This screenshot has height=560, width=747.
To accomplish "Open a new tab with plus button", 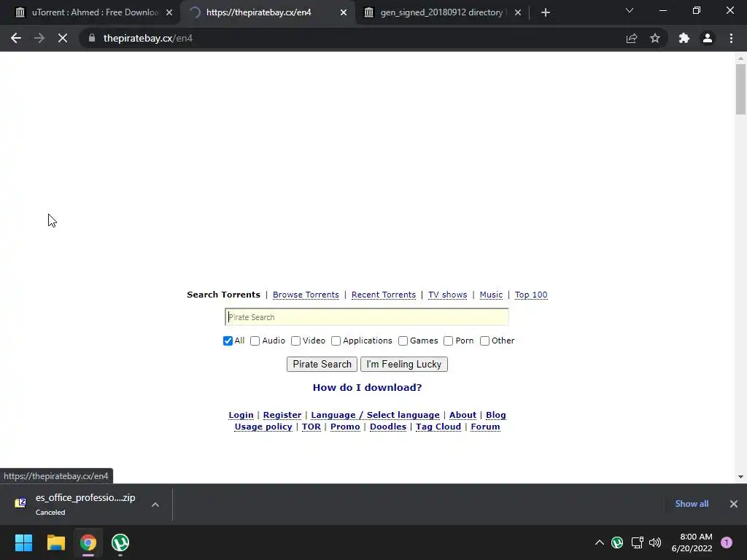I will point(546,12).
